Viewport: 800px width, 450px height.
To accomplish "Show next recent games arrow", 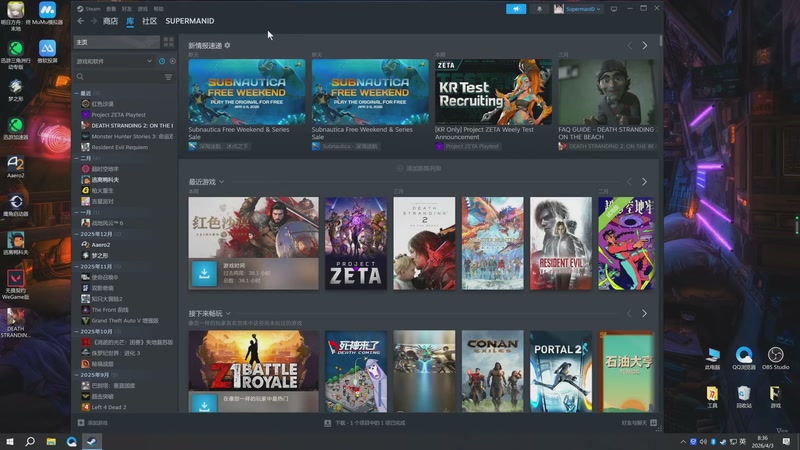I will point(645,182).
